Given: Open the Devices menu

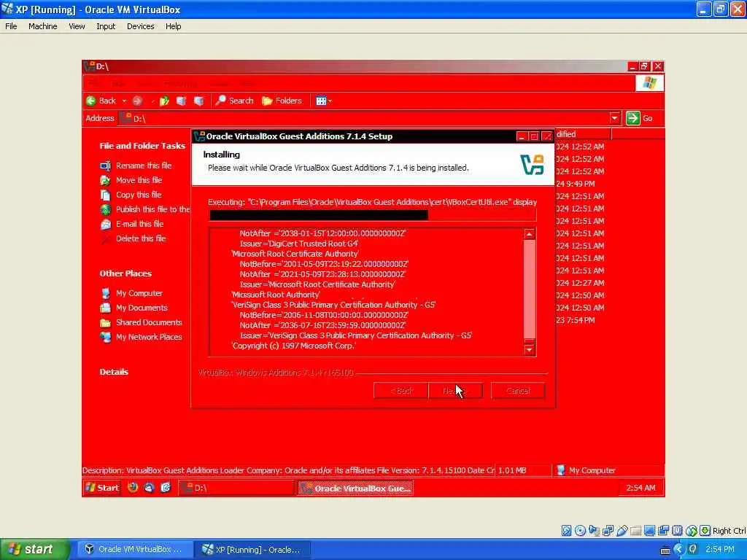Looking at the screenshot, I should click(x=141, y=26).
